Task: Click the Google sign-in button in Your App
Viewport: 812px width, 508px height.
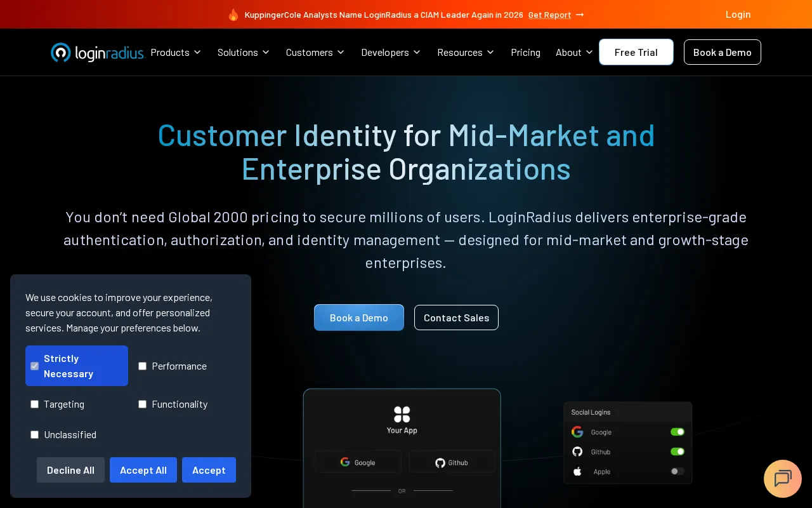Action: click(358, 462)
